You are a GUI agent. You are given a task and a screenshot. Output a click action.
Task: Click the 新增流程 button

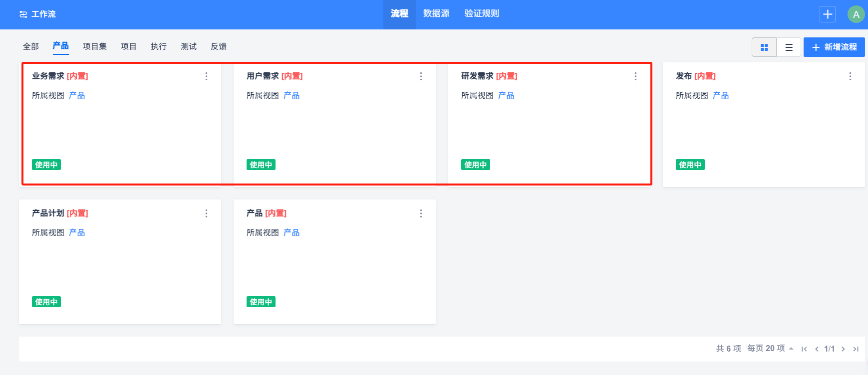(x=834, y=47)
